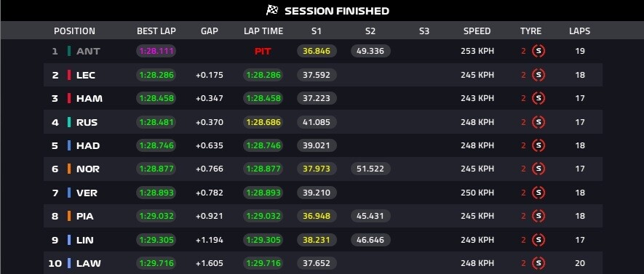Click the soft tyre icon in LEC's row
Image resolution: width=644 pixels, height=274 pixels.
pyautogui.click(x=538, y=75)
